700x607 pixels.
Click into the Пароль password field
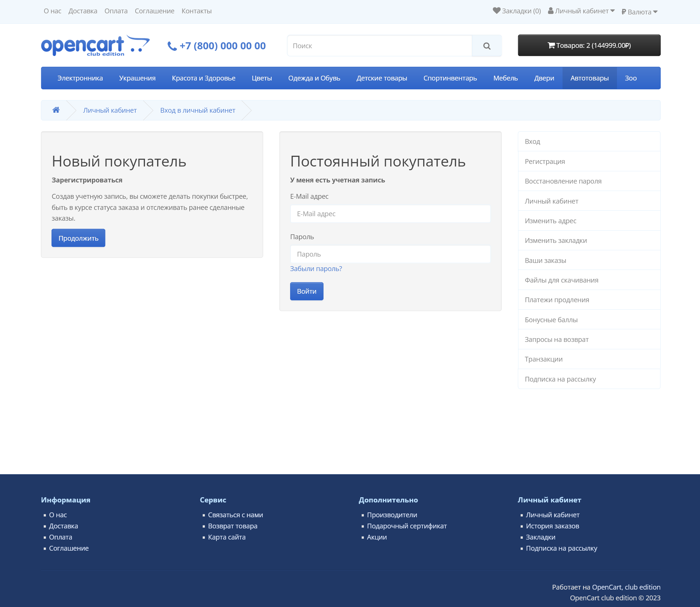(390, 254)
